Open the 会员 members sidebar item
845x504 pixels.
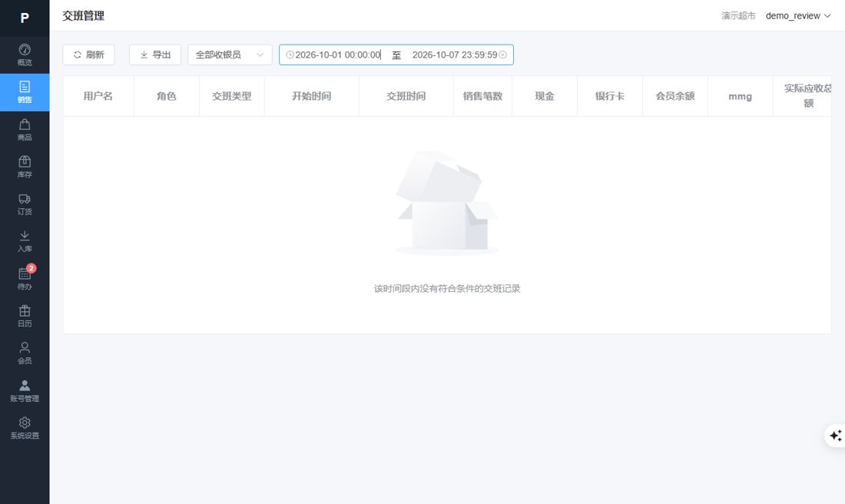[x=25, y=353]
